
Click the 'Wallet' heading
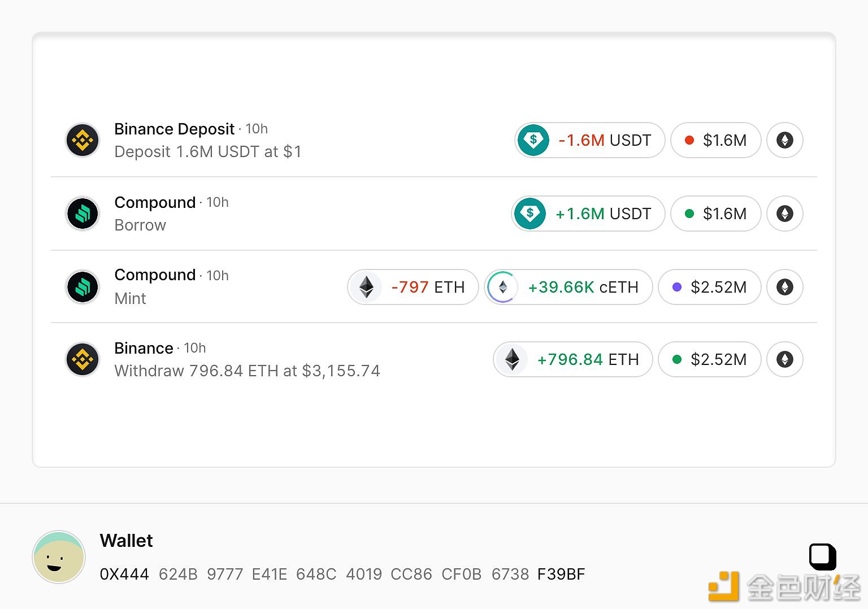point(126,541)
